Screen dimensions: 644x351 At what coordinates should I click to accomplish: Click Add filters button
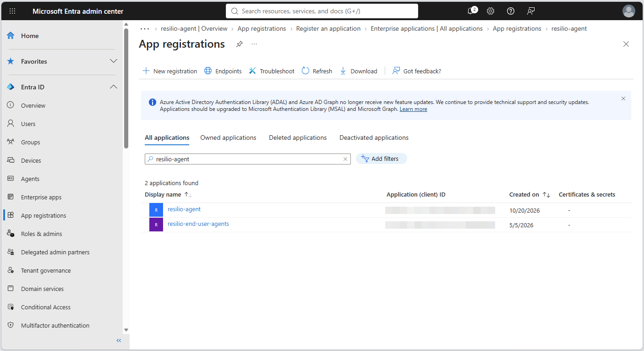[381, 159]
